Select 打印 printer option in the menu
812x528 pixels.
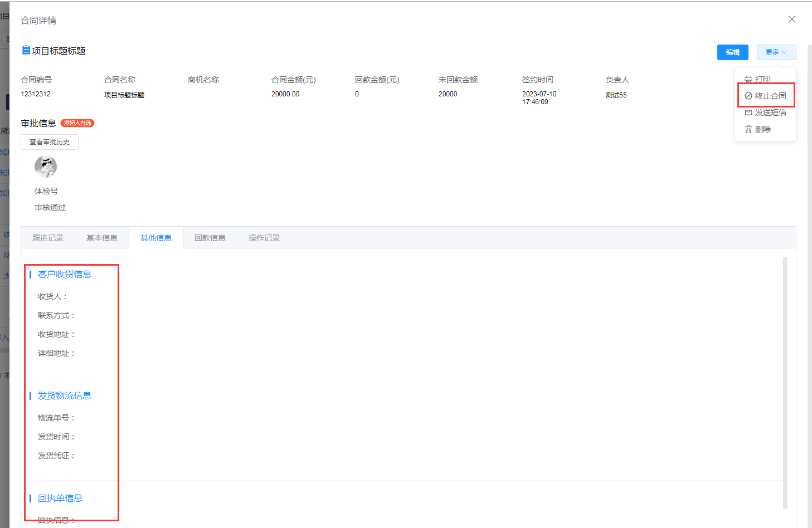pos(758,79)
